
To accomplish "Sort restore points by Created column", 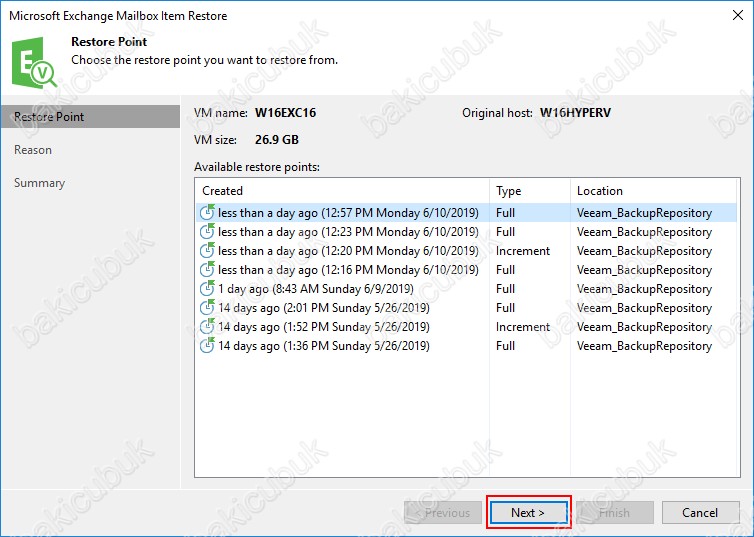I will (x=342, y=191).
